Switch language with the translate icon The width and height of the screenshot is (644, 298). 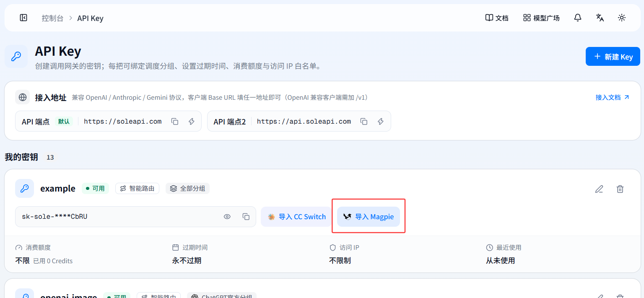point(600,18)
